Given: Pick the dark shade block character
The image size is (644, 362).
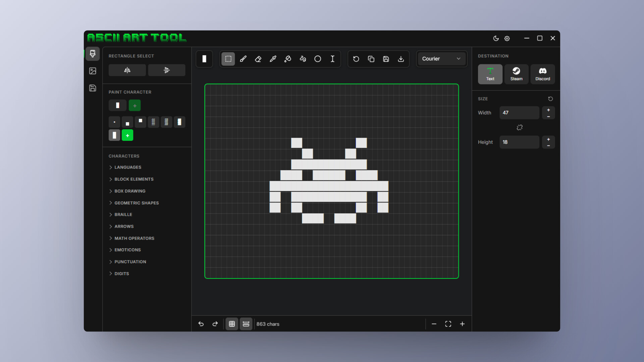Looking at the screenshot, I should pyautogui.click(x=179, y=122).
